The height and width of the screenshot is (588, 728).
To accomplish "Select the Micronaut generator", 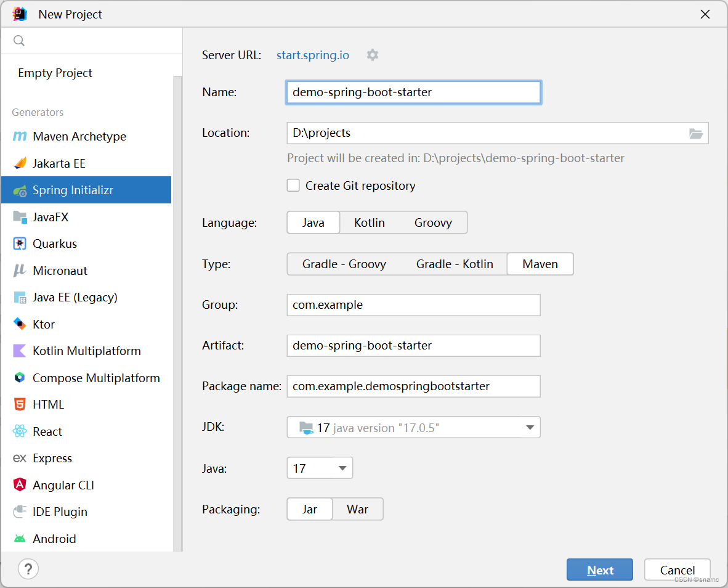I will coord(63,270).
